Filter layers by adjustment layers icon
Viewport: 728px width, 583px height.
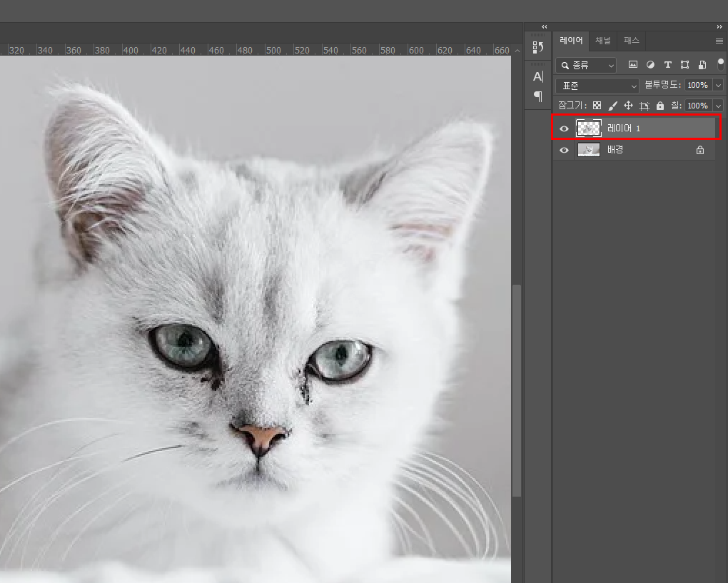tap(650, 65)
